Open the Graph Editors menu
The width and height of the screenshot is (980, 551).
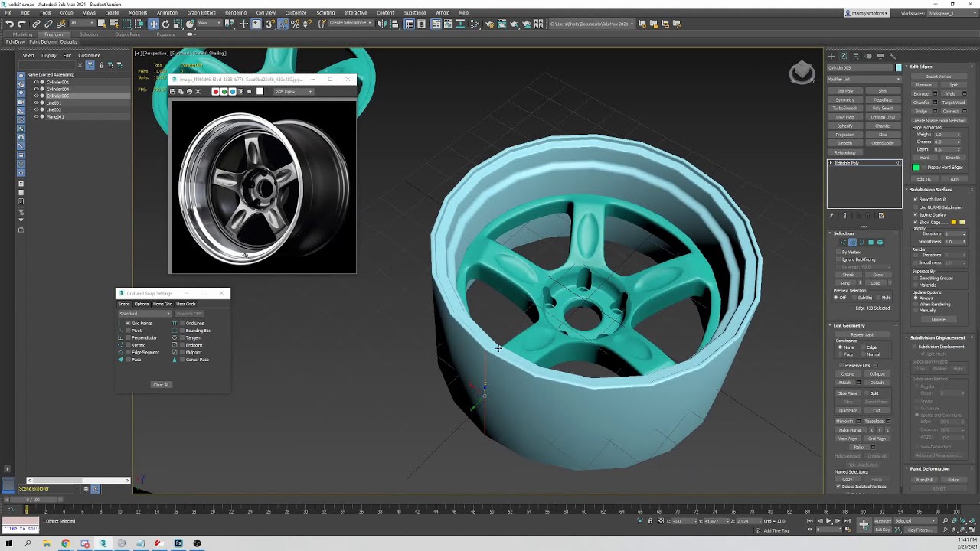pyautogui.click(x=201, y=13)
